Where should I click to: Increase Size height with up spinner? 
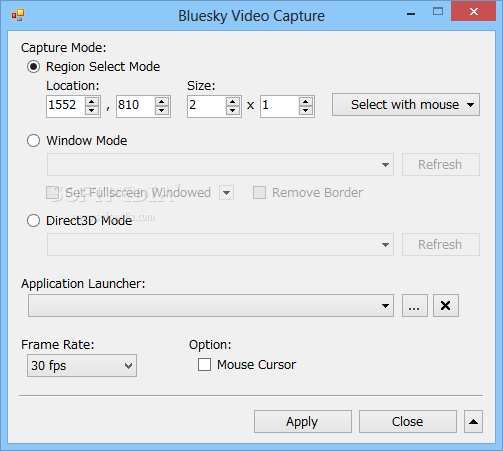306,101
